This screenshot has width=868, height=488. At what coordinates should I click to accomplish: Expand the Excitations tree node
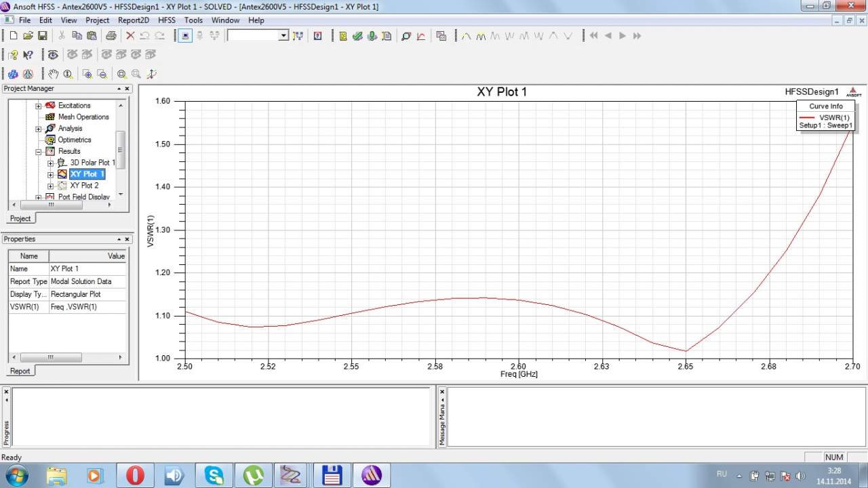(x=39, y=106)
